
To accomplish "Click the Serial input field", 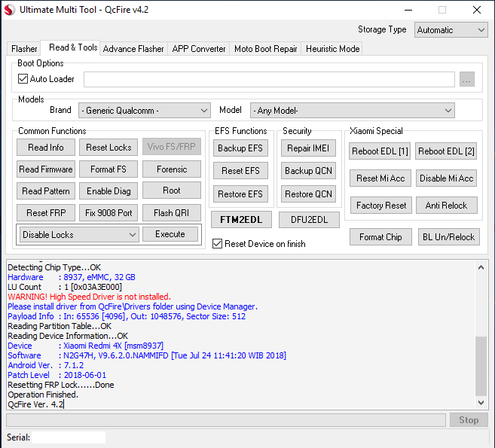I will [69, 437].
